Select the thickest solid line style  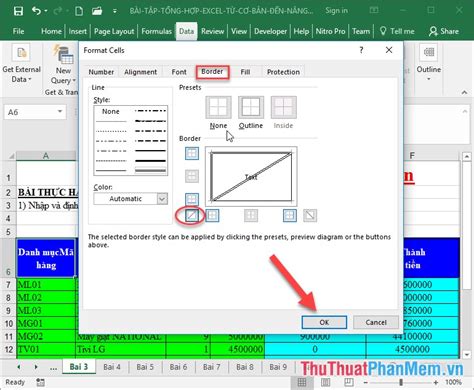click(150, 161)
